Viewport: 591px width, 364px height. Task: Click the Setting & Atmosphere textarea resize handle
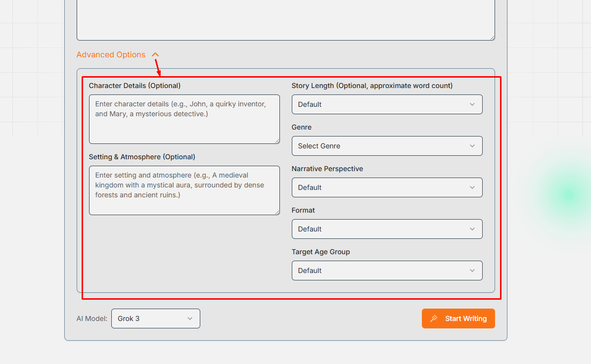pyautogui.click(x=277, y=212)
